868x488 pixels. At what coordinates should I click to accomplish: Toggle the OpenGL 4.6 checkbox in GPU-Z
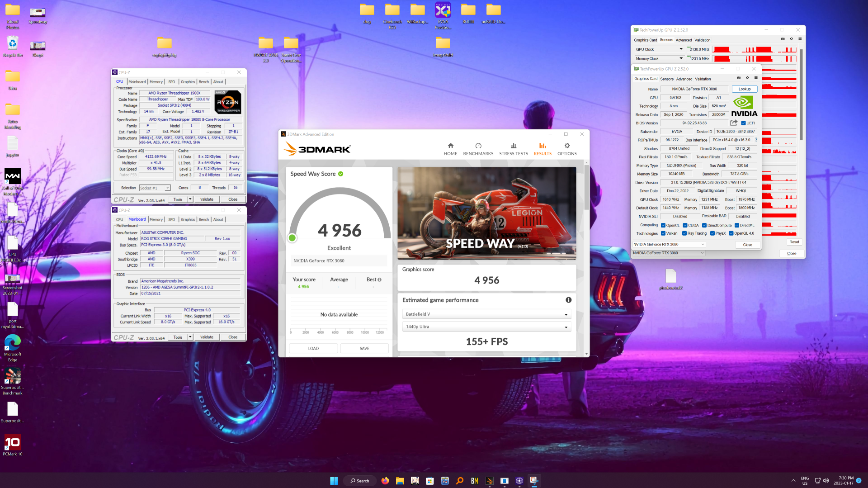click(731, 233)
